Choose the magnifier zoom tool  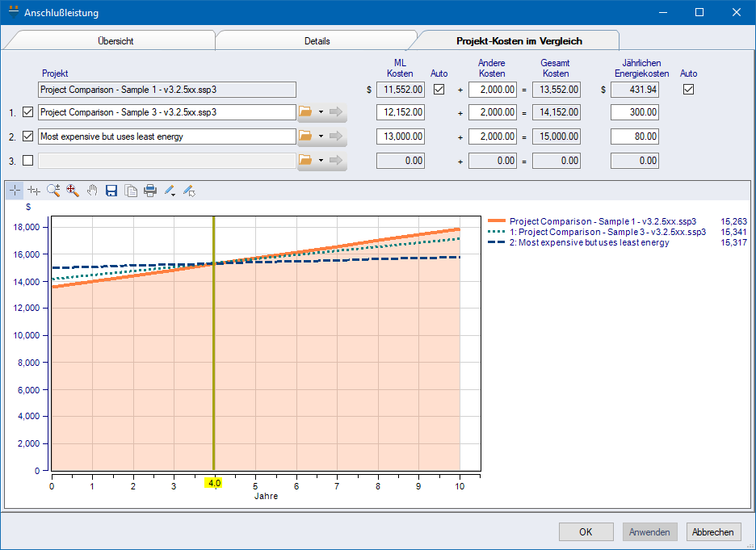(x=53, y=191)
